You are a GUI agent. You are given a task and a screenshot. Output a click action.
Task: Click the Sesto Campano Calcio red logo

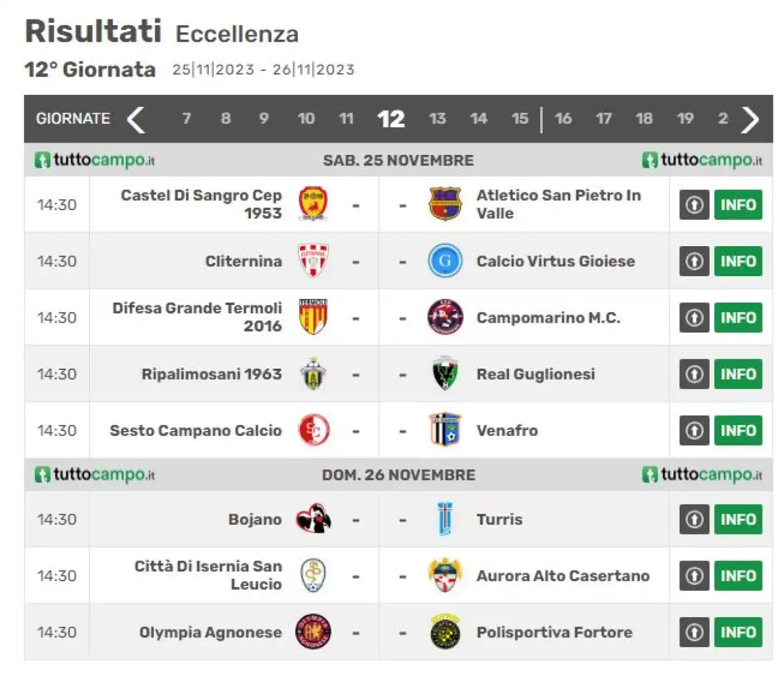click(x=314, y=430)
